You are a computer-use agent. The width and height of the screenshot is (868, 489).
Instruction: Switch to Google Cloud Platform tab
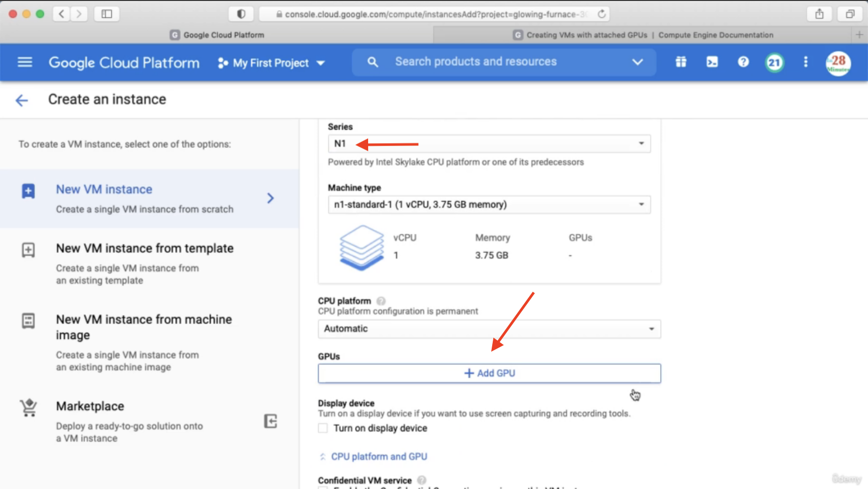[217, 35]
